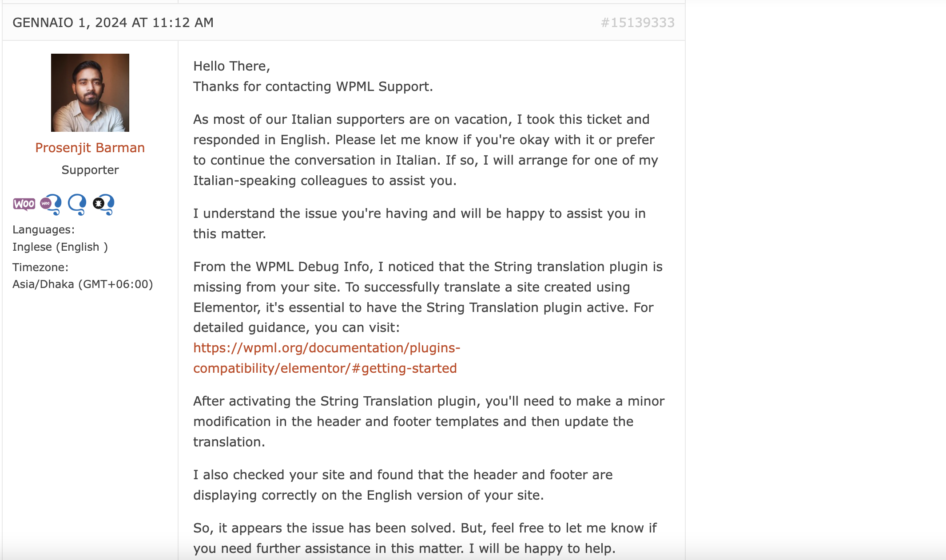Click the 'Hello There,' greeting line
The width and height of the screenshot is (946, 560).
point(232,66)
